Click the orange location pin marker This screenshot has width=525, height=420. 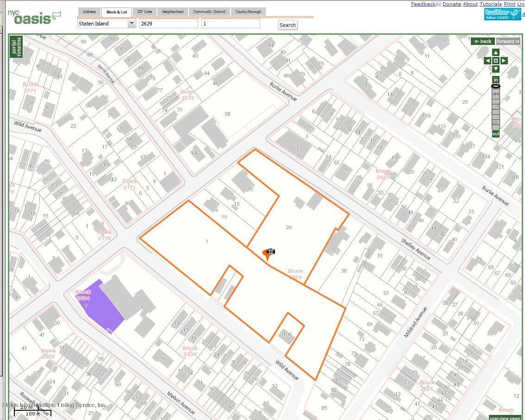point(267,255)
